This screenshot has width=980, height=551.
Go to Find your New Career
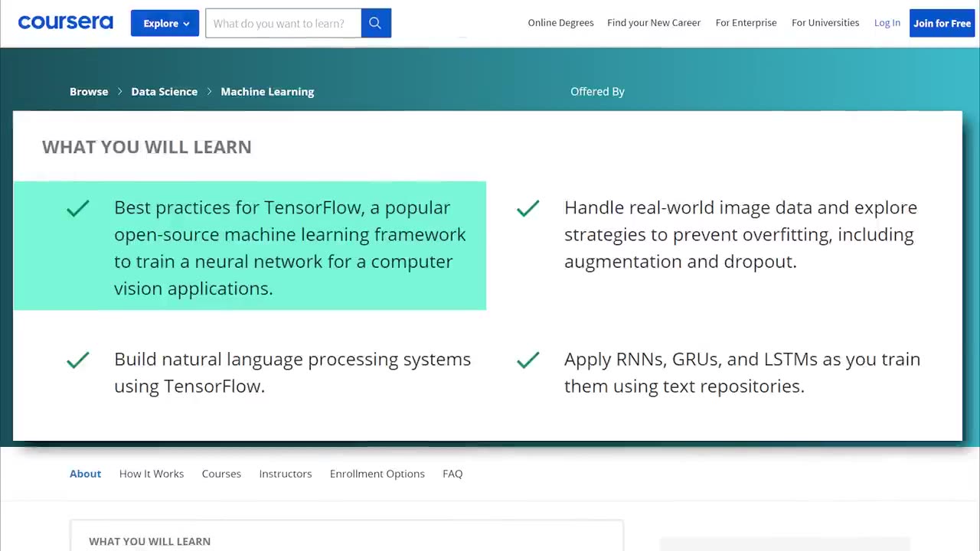coord(654,23)
